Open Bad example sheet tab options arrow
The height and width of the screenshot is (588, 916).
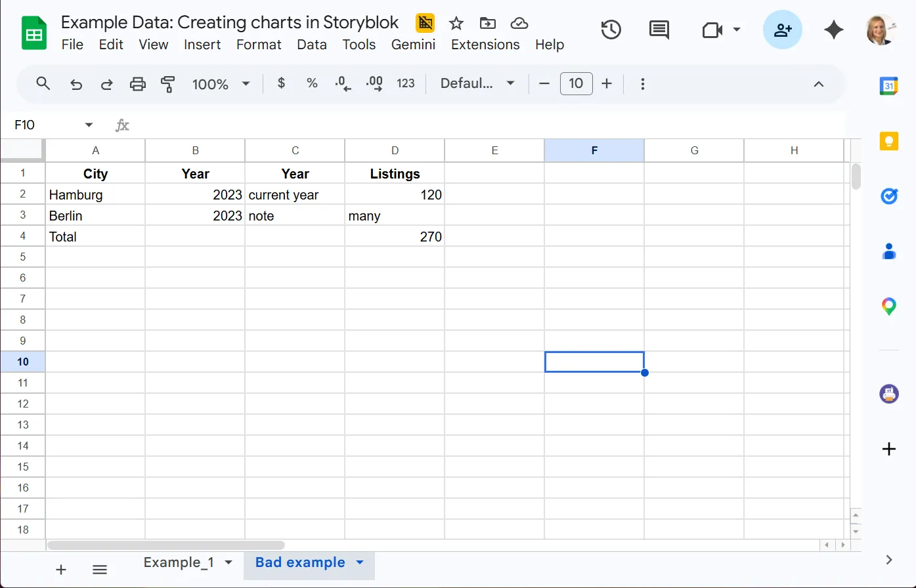(359, 562)
